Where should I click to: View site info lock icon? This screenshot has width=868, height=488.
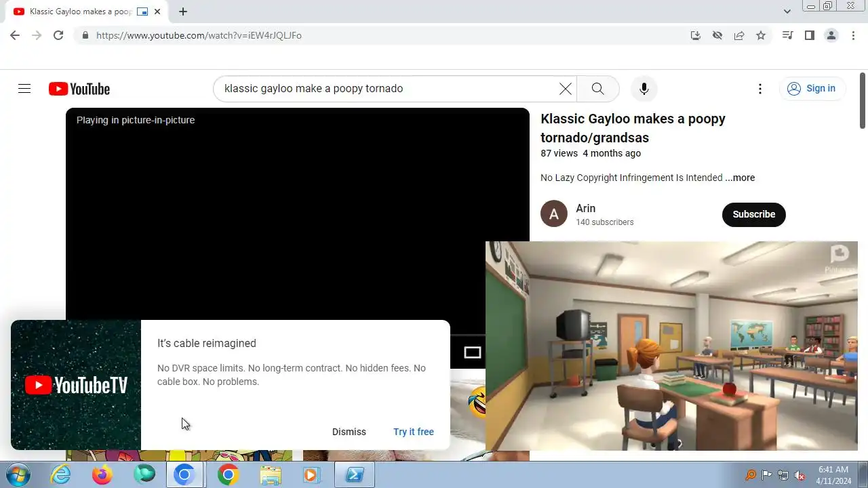pyautogui.click(x=85, y=35)
